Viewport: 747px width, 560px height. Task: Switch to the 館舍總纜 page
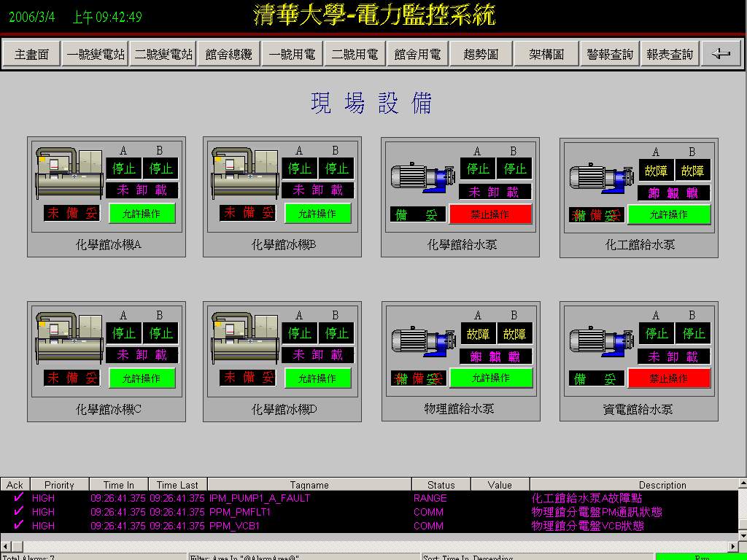coord(228,54)
